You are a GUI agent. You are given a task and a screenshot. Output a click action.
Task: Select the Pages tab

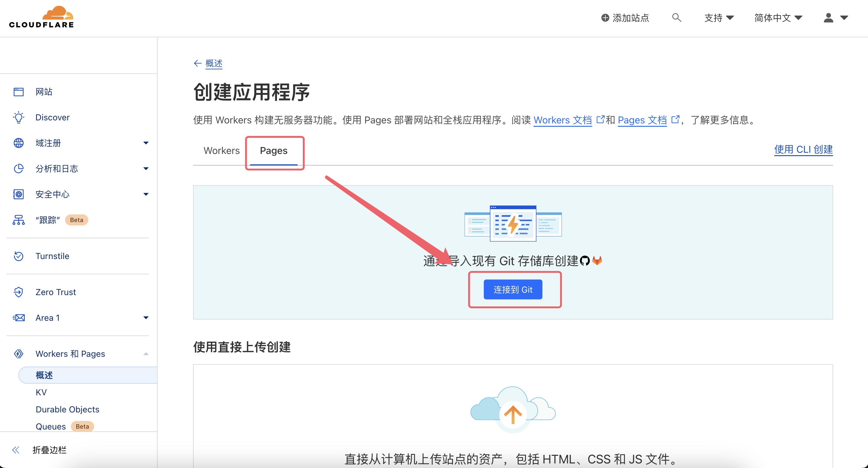coord(273,151)
